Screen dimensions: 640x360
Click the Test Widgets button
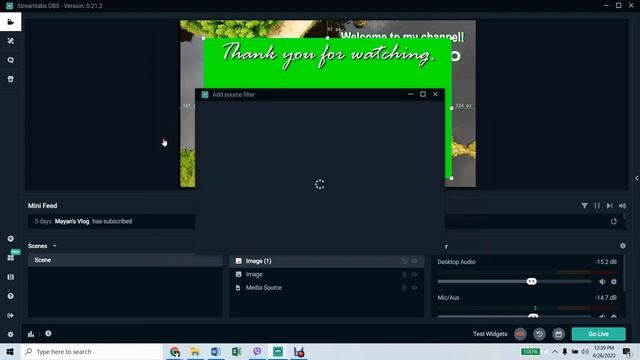(x=490, y=334)
